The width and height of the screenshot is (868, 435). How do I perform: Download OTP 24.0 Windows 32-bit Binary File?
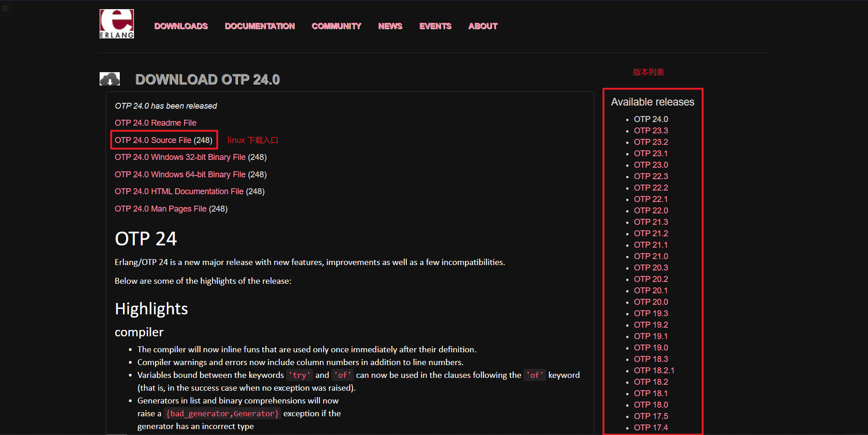coord(180,157)
